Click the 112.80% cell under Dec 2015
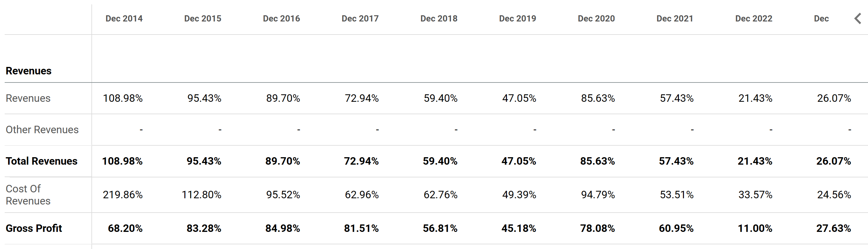 [202, 195]
